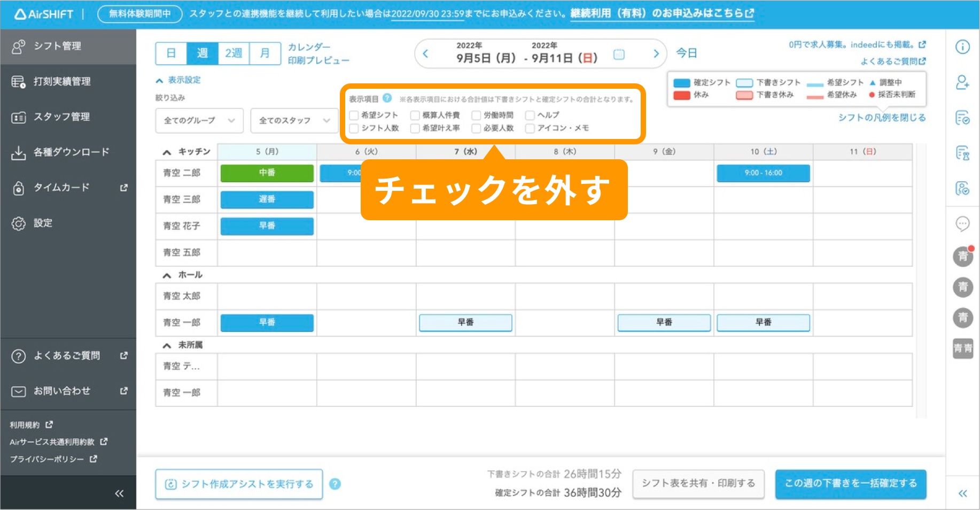This screenshot has height=510, width=980.
Task: Switch to the 月 view tab
Action: click(x=265, y=53)
